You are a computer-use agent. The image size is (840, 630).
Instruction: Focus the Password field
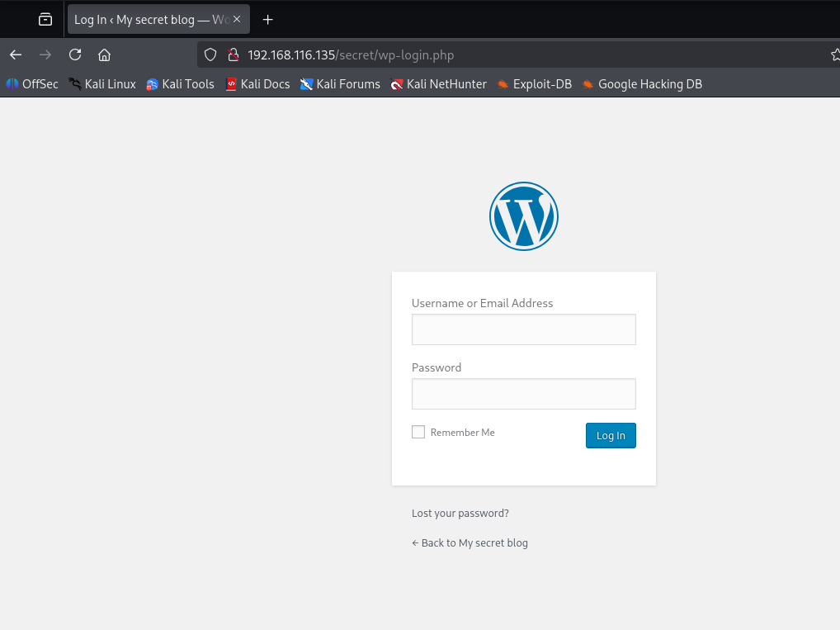[524, 394]
